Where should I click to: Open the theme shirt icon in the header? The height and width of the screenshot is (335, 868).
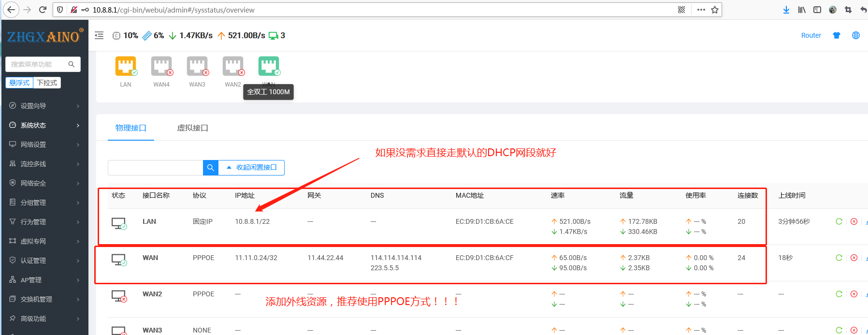coord(837,35)
